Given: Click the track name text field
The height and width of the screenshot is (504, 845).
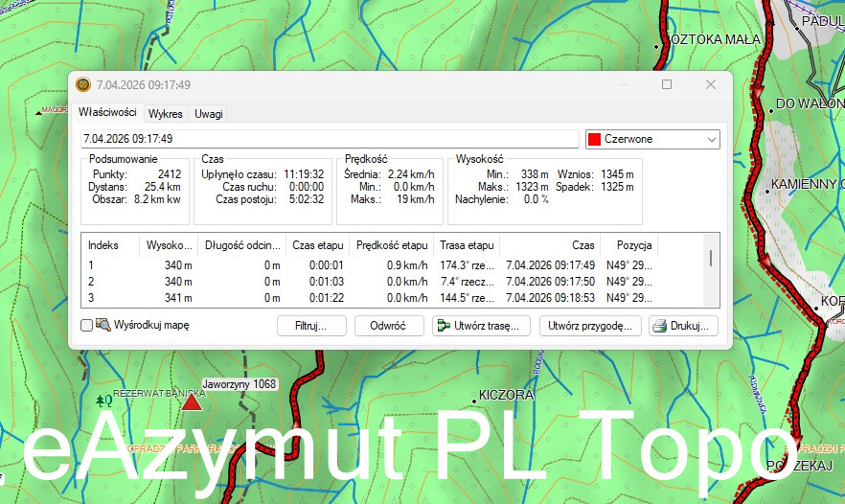Looking at the screenshot, I should 329,140.
